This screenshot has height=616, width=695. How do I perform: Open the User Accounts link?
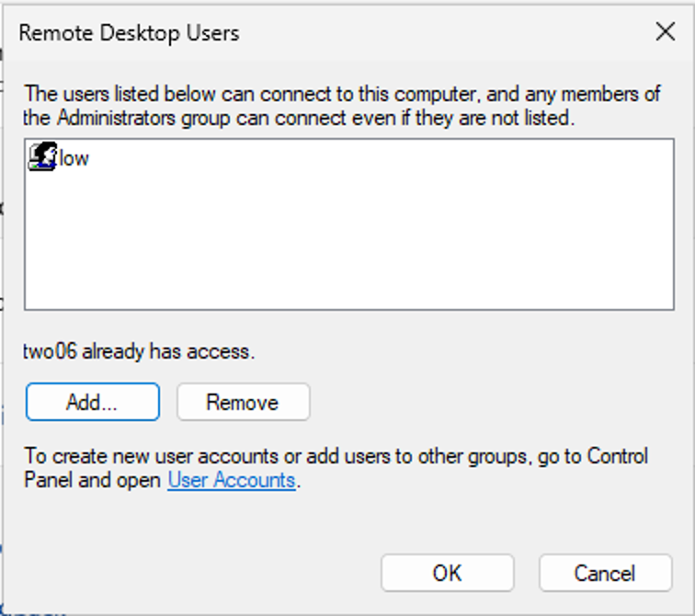point(232,480)
